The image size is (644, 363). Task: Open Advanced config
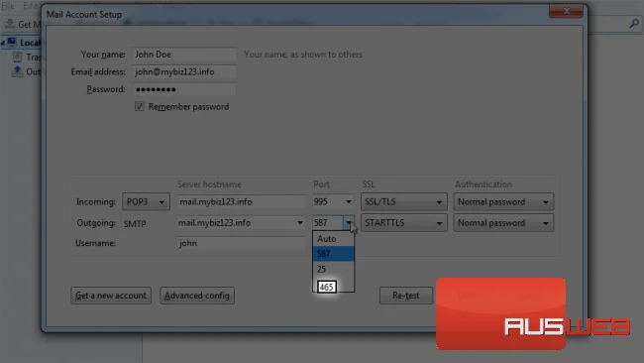[x=197, y=296]
